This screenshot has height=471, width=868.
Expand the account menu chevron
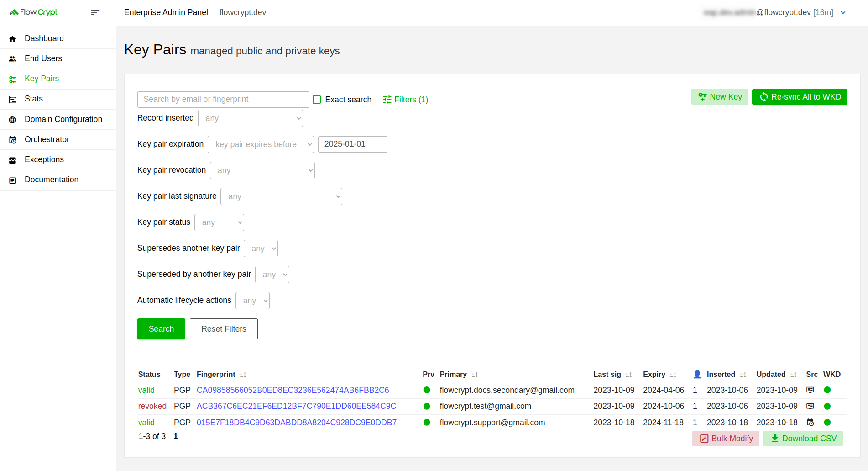[843, 13]
